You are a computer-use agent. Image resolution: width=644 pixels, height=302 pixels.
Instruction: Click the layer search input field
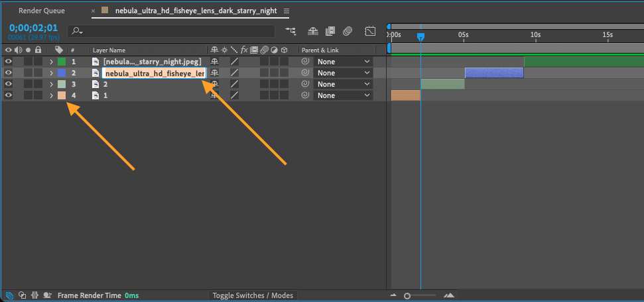[x=172, y=31]
